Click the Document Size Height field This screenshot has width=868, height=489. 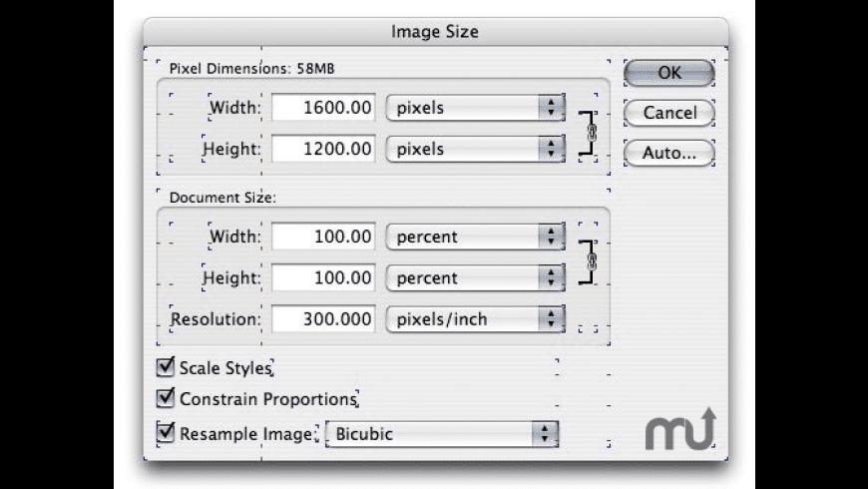[x=323, y=277]
